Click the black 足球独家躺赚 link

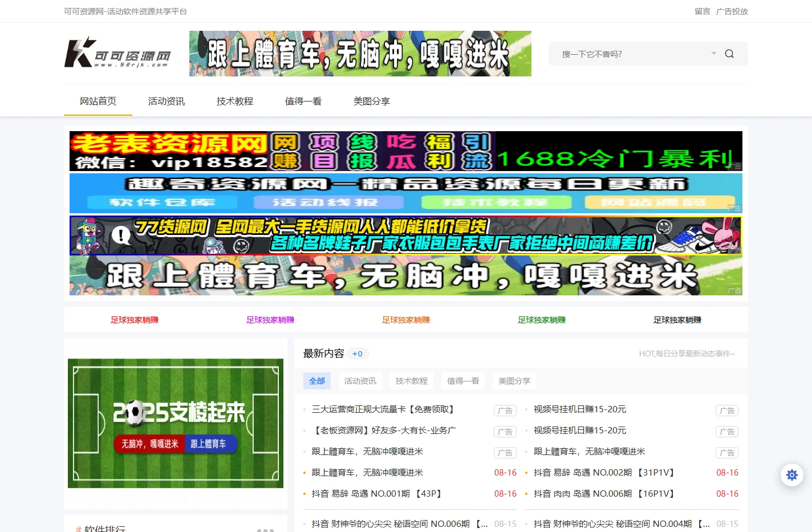[677, 320]
